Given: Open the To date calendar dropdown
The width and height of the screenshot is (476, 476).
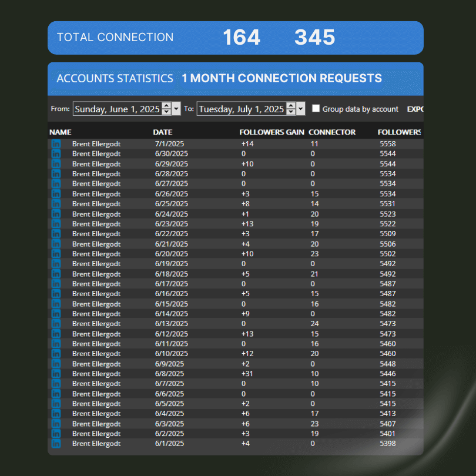Looking at the screenshot, I should click(x=301, y=109).
